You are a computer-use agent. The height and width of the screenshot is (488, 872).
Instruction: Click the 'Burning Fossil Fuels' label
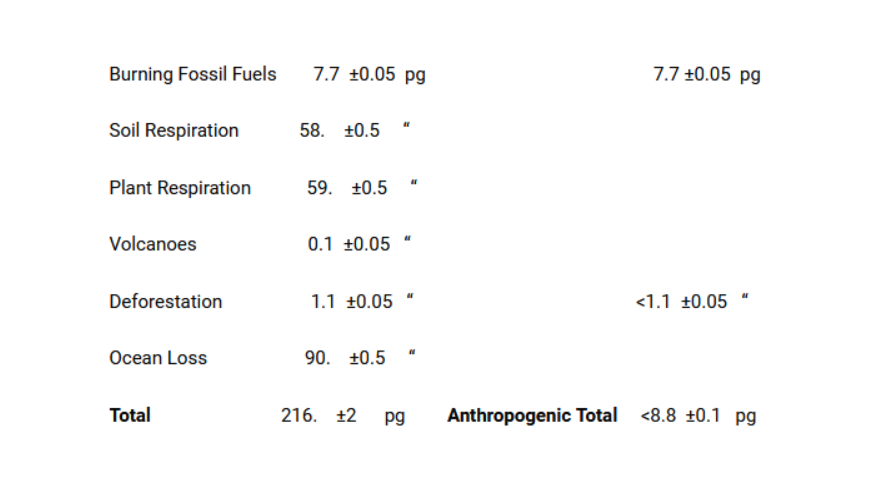(192, 74)
